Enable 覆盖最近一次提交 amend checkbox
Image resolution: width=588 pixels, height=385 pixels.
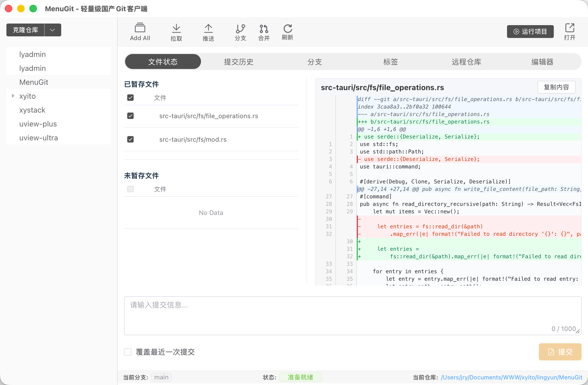point(128,352)
